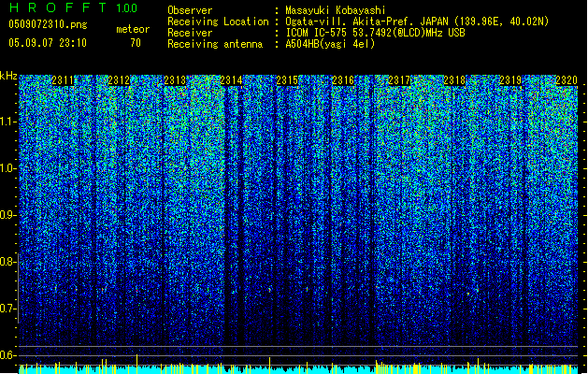This screenshot has height=374, width=588.
Task: Click the Receiver label
Action: coord(190,33)
